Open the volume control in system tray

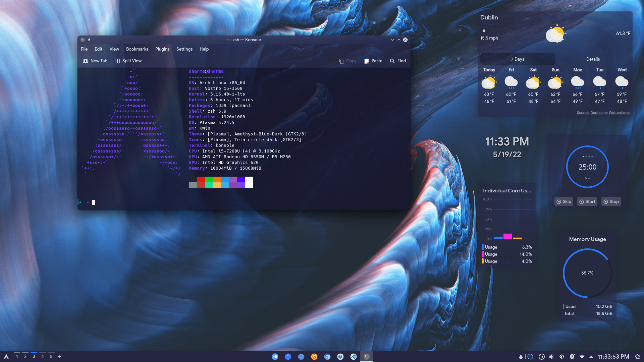coord(551,357)
